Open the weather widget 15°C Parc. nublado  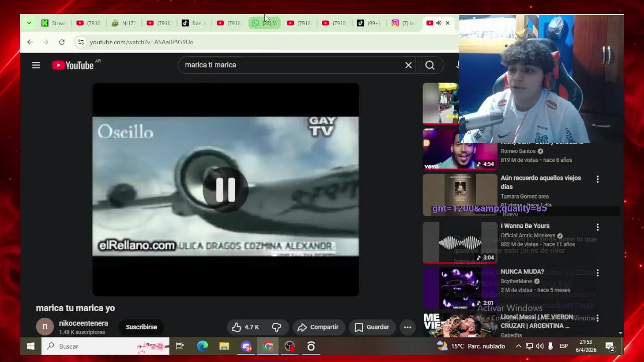click(471, 346)
